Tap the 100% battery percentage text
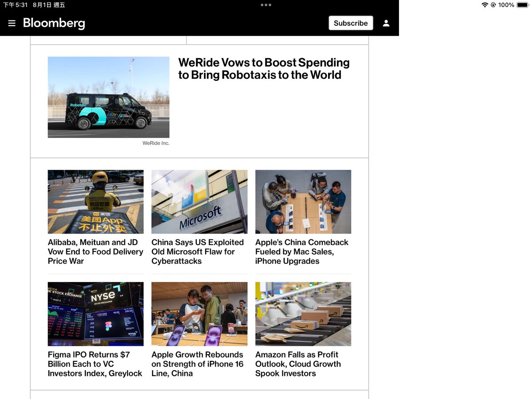The width and height of the screenshot is (532, 399). (506, 5)
